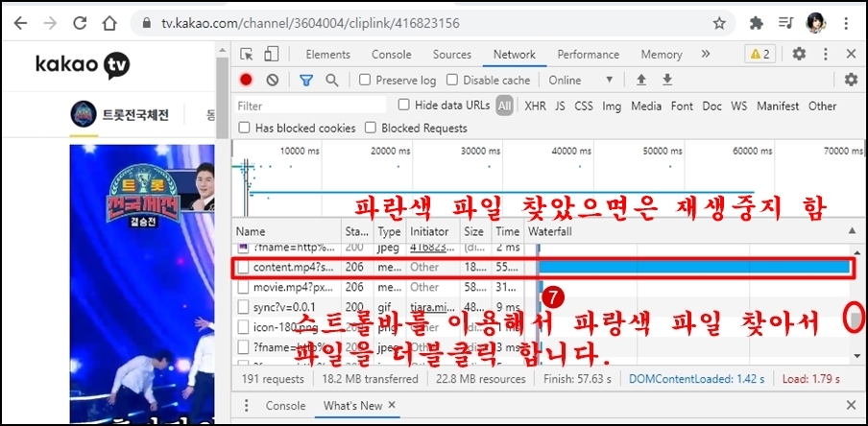Stop recording the network log
The height and width of the screenshot is (426, 868).
click(247, 80)
